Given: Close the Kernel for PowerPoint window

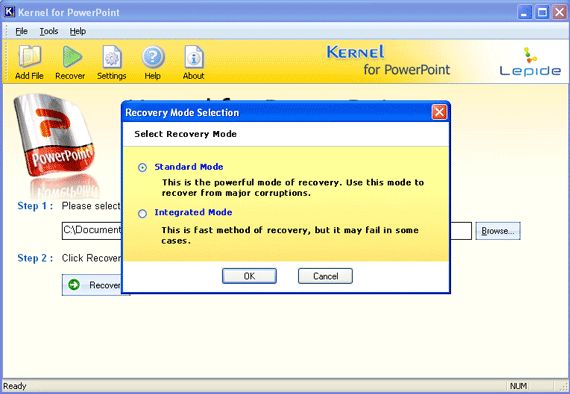Looking at the screenshot, I should point(559,12).
